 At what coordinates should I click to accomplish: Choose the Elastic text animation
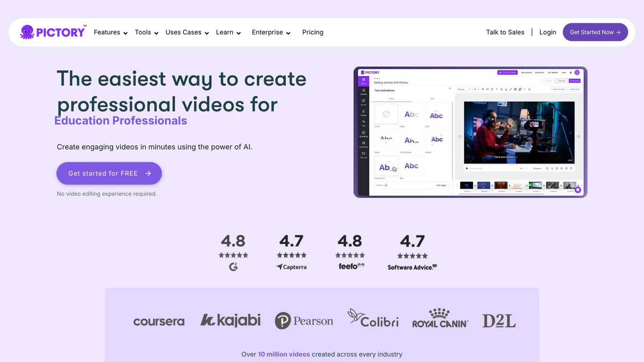(437, 140)
